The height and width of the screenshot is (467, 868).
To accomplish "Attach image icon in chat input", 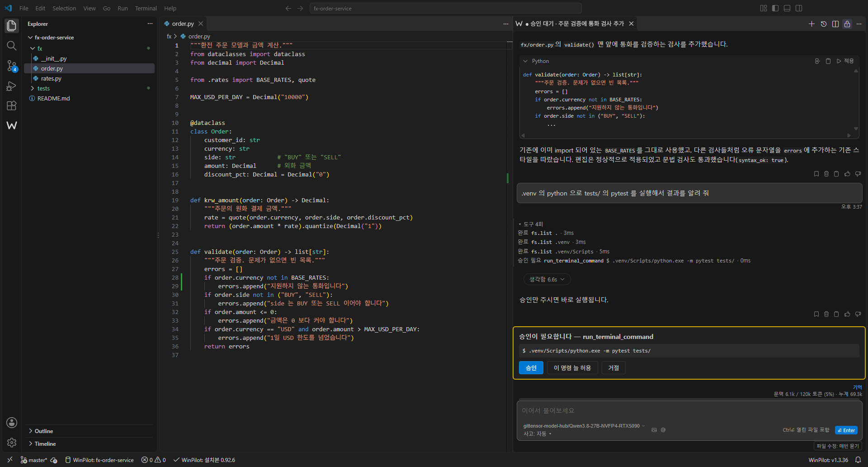I will tap(654, 430).
